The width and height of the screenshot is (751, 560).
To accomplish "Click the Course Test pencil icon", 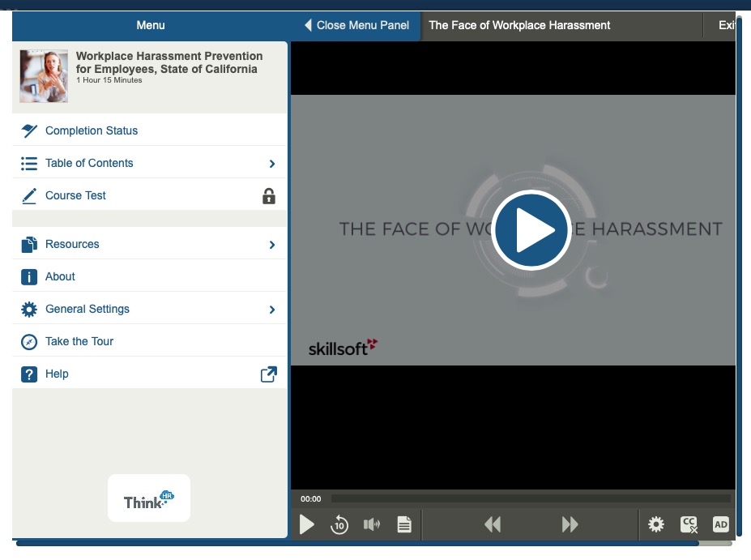I will 28,196.
